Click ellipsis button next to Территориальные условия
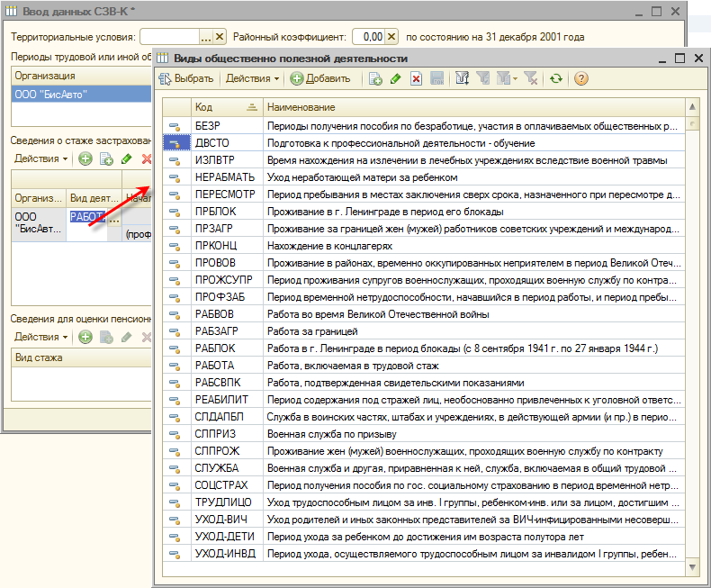Image resolution: width=711 pixels, height=588 pixels. click(206, 37)
